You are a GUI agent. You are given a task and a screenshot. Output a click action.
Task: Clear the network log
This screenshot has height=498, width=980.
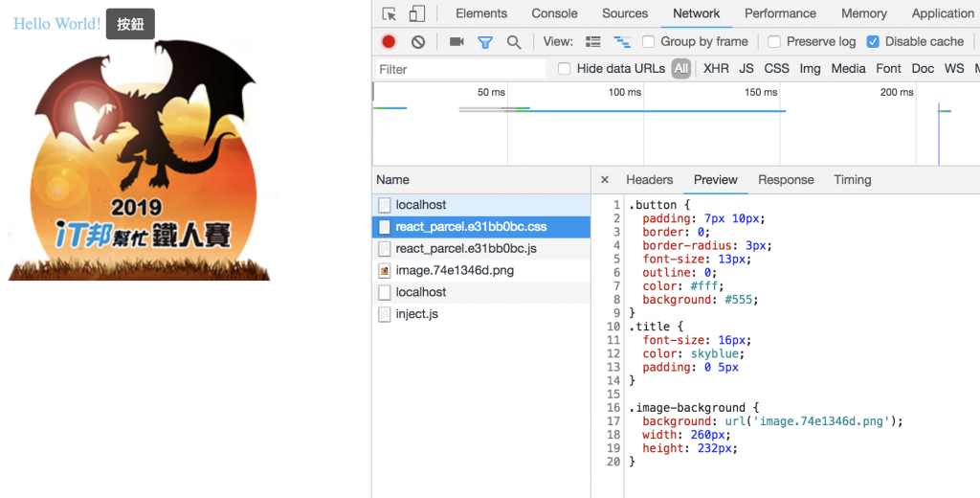pyautogui.click(x=418, y=42)
